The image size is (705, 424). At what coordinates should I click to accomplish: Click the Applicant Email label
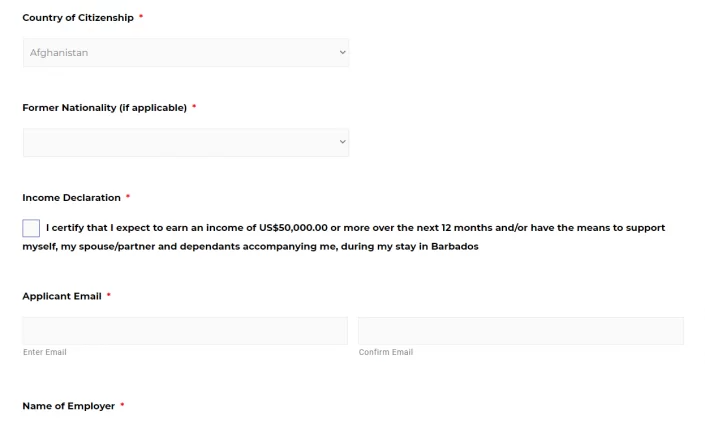(x=62, y=296)
